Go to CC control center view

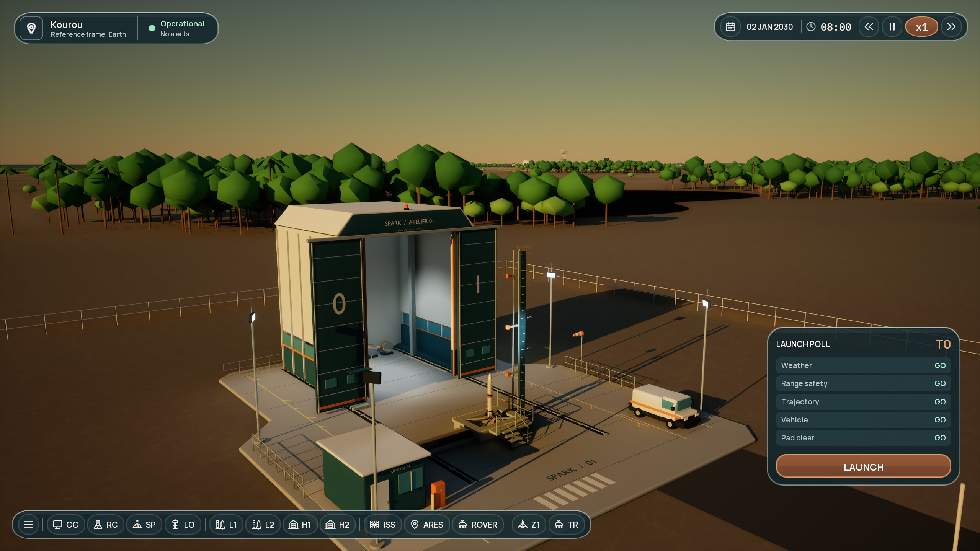[66, 524]
